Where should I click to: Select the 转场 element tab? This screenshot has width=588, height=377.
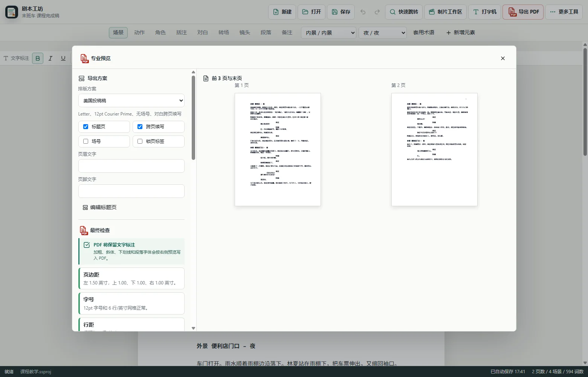pyautogui.click(x=224, y=33)
